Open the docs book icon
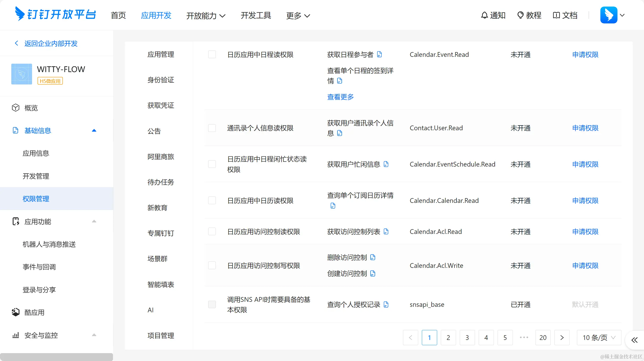The image size is (644, 361). pos(556,15)
